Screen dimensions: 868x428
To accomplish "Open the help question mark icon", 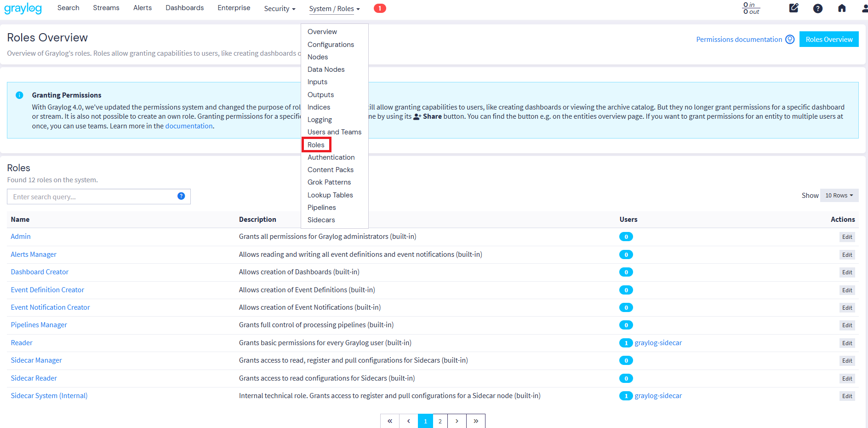I will click(x=817, y=8).
